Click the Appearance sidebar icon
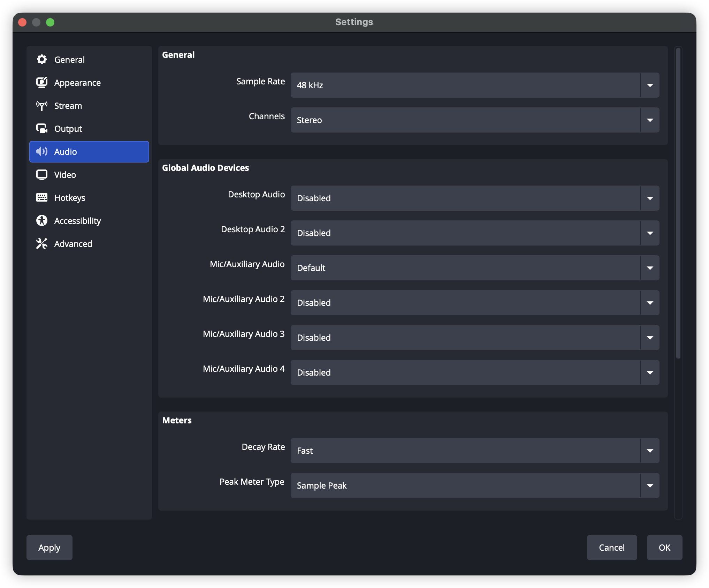Screen dimensions: 709x588 coord(42,83)
